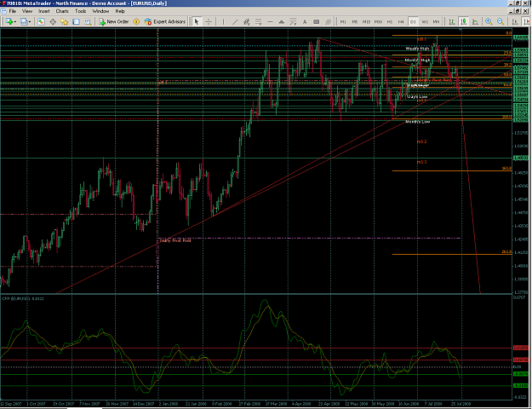Switch to bar chart display
This screenshot has height=409, width=532.
(x=452, y=22)
